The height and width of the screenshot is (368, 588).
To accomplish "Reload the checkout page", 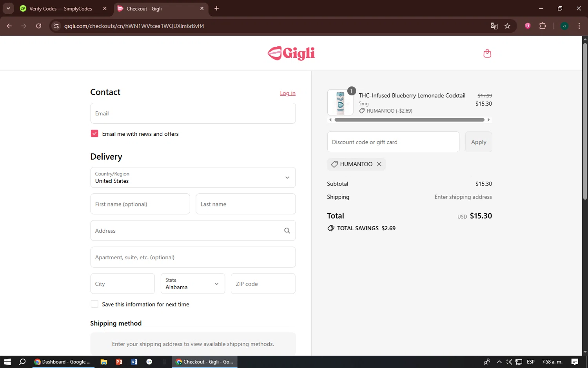I will (38, 26).
